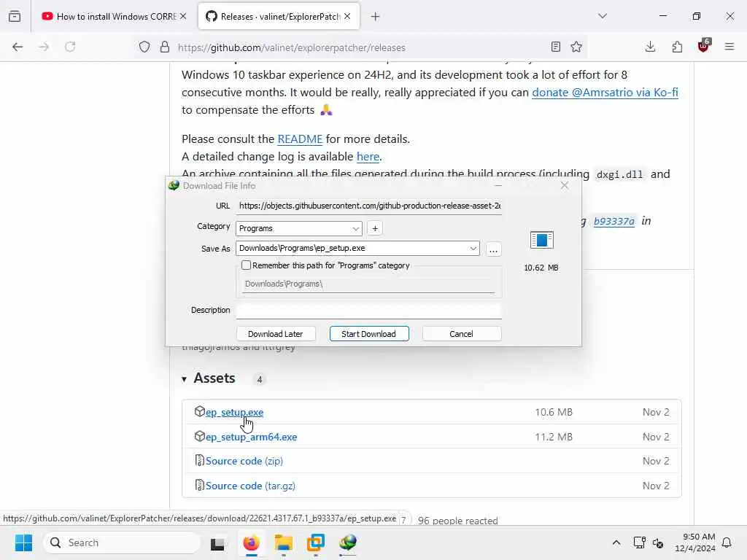Open the network status tray icon
The height and width of the screenshot is (560, 747).
639,542
